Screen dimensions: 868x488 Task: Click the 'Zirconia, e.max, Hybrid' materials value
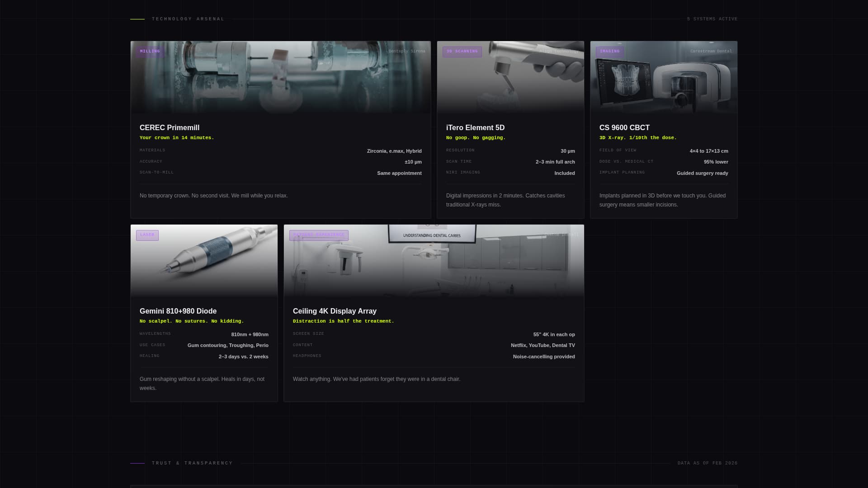pos(394,151)
